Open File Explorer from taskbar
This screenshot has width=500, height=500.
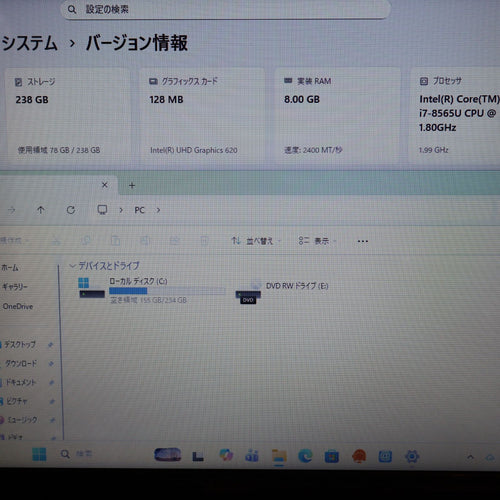point(279,456)
